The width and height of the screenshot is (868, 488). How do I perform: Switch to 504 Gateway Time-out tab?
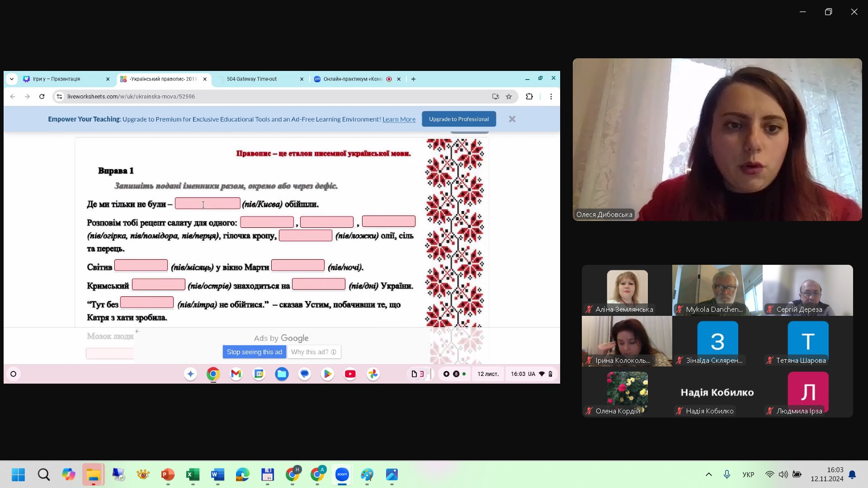coord(252,79)
